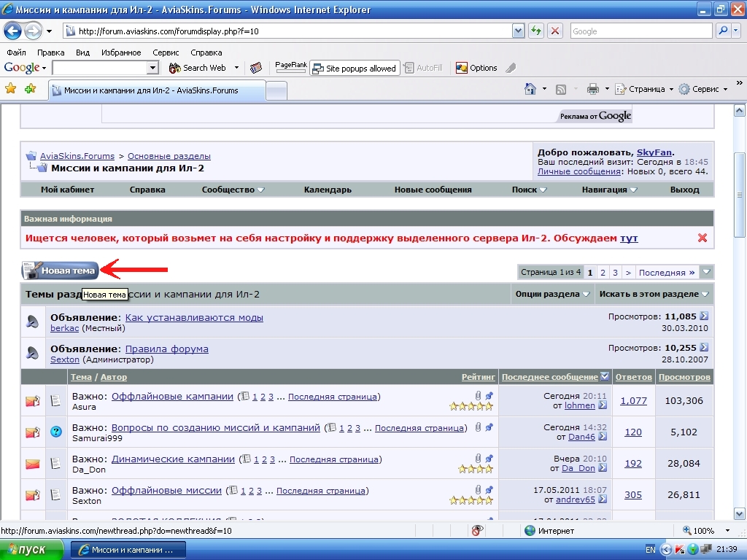This screenshot has height=560, width=747.
Task: Click the arrow icon beside 10,255 views
Action: tap(704, 348)
